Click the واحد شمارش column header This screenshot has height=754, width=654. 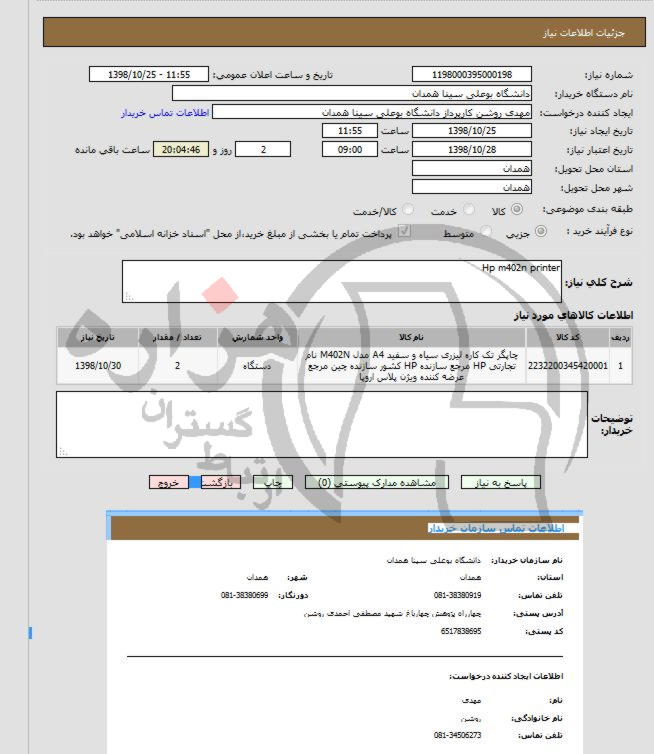[257, 338]
